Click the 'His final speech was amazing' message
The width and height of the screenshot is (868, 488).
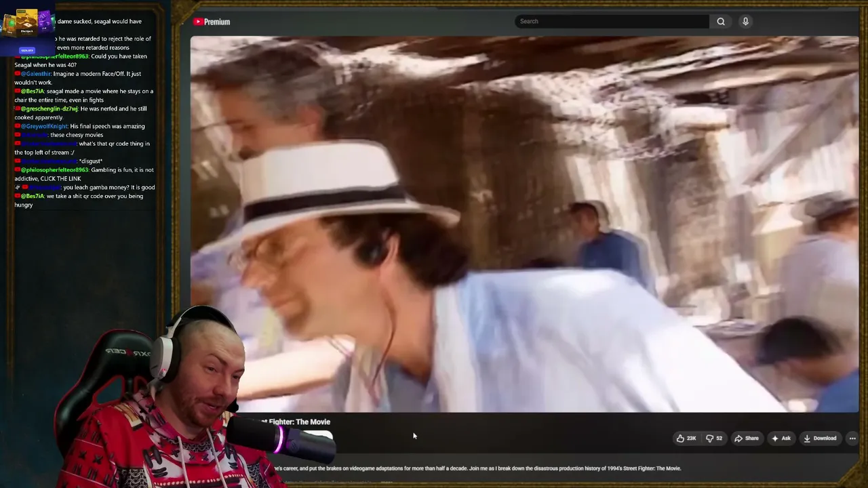click(x=107, y=126)
